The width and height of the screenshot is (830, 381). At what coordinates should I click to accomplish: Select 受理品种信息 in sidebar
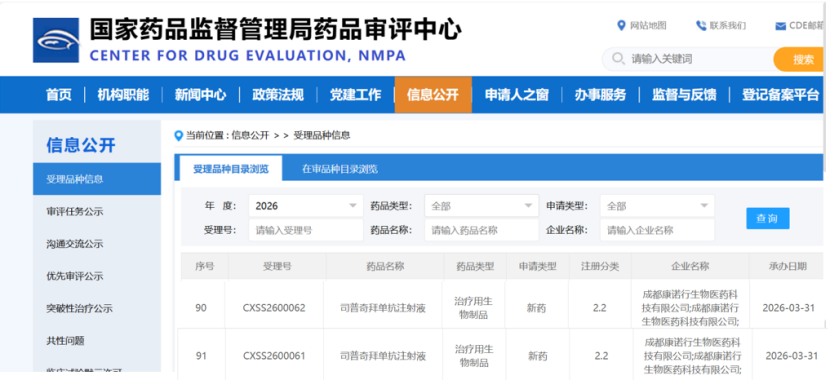coord(97,179)
